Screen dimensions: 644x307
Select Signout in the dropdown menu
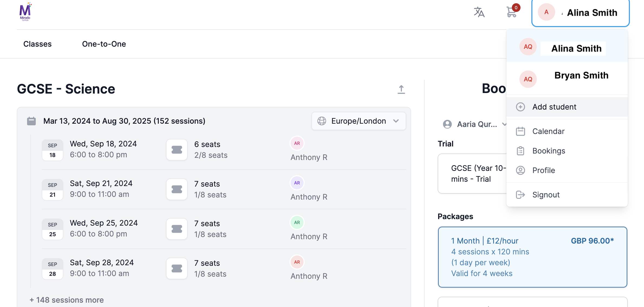[546, 195]
